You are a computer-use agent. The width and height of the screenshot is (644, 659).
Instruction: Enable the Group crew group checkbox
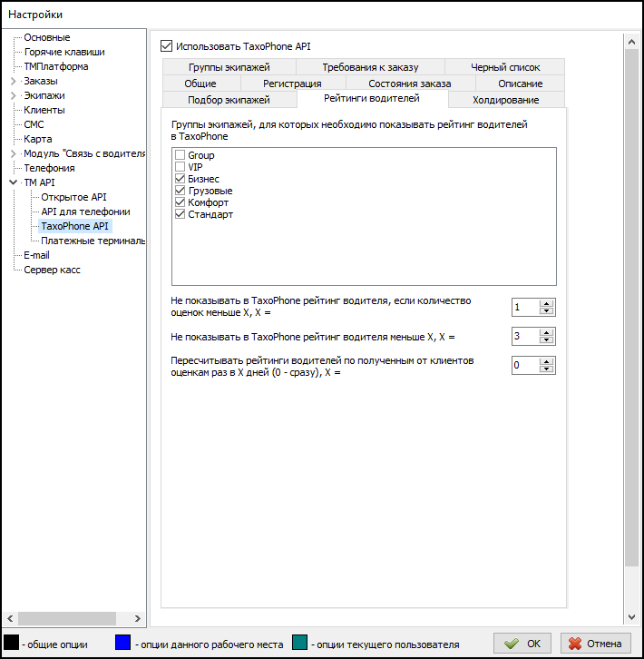tap(180, 156)
